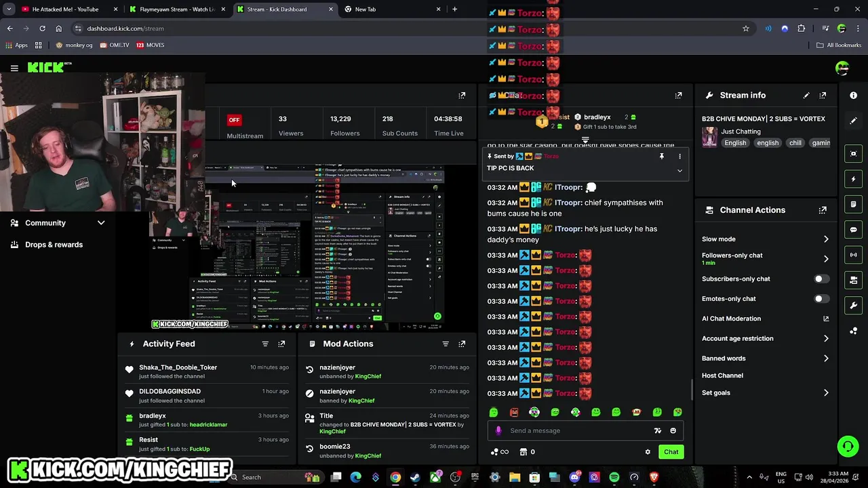Toggle Emotes-only chat switch
The width and height of the screenshot is (868, 488).
coord(821,299)
